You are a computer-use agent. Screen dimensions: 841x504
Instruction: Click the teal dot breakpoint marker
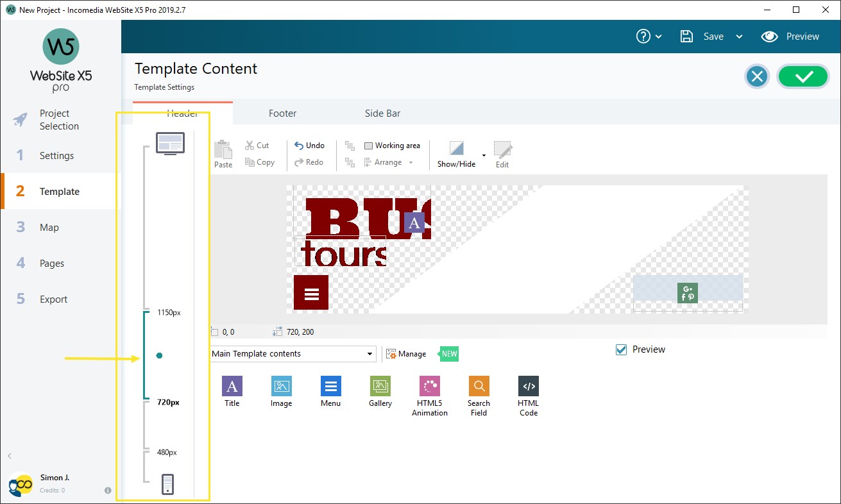pyautogui.click(x=159, y=355)
